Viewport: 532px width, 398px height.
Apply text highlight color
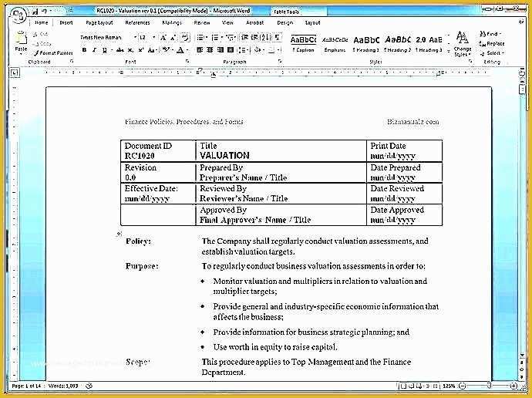pos(166,50)
